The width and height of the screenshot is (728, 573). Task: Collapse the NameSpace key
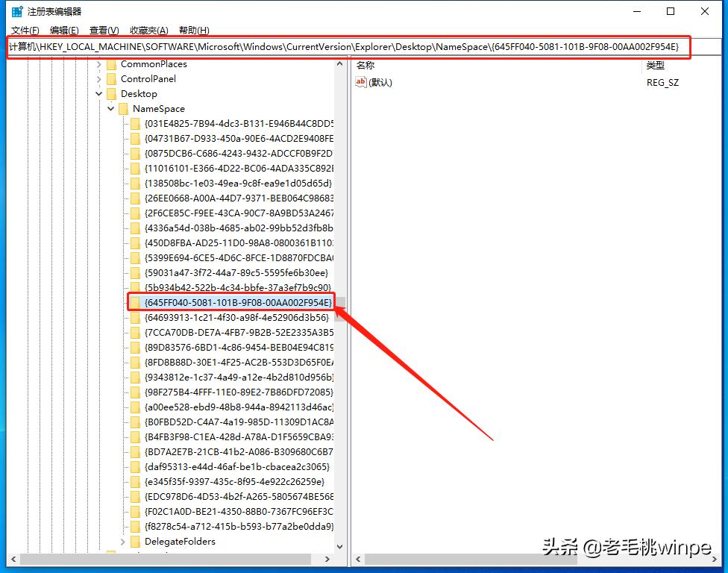point(111,109)
